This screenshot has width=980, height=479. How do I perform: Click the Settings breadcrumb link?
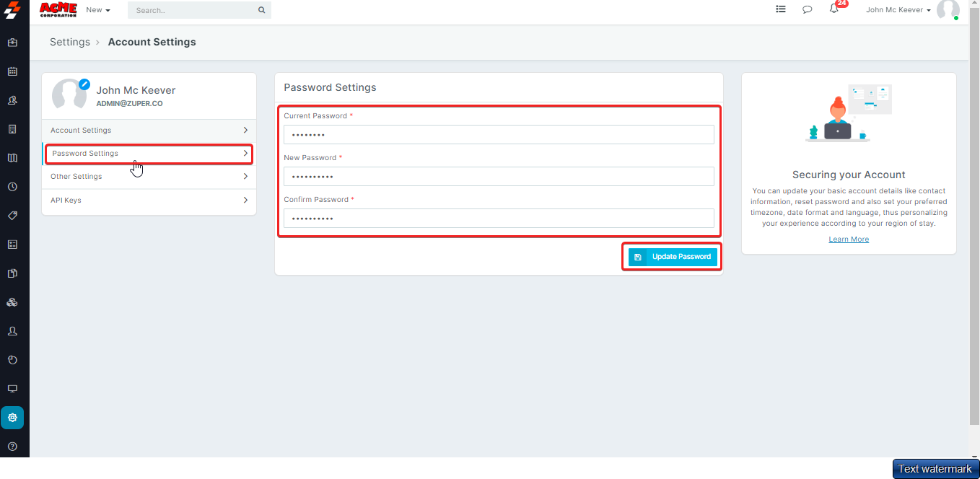click(70, 42)
